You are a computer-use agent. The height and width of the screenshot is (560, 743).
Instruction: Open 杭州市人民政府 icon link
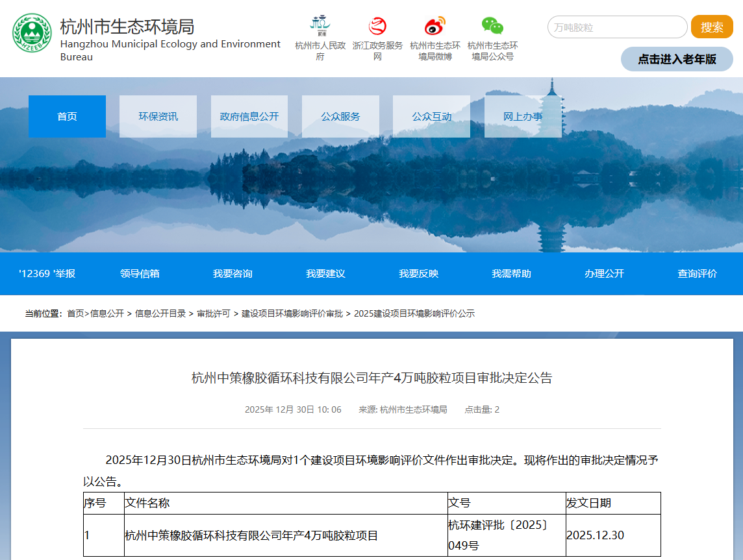(x=320, y=26)
